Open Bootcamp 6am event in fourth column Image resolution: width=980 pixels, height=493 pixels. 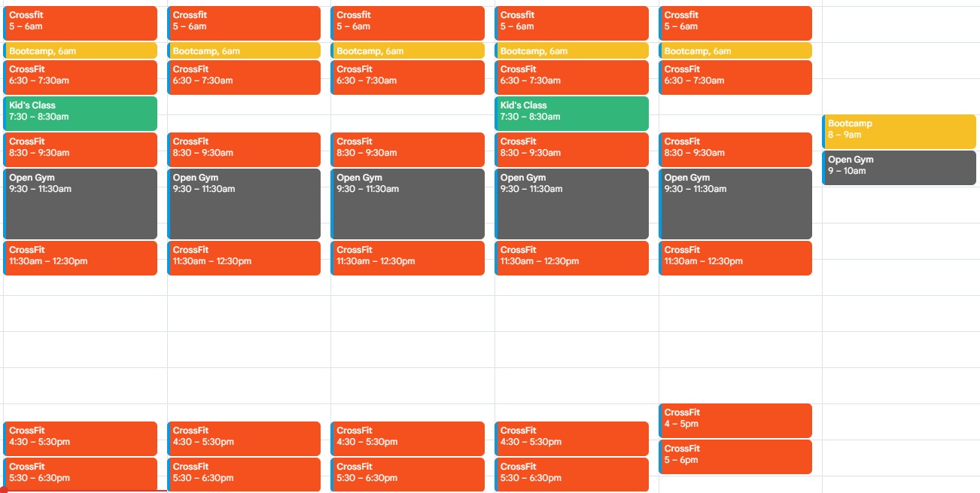pyautogui.click(x=571, y=50)
